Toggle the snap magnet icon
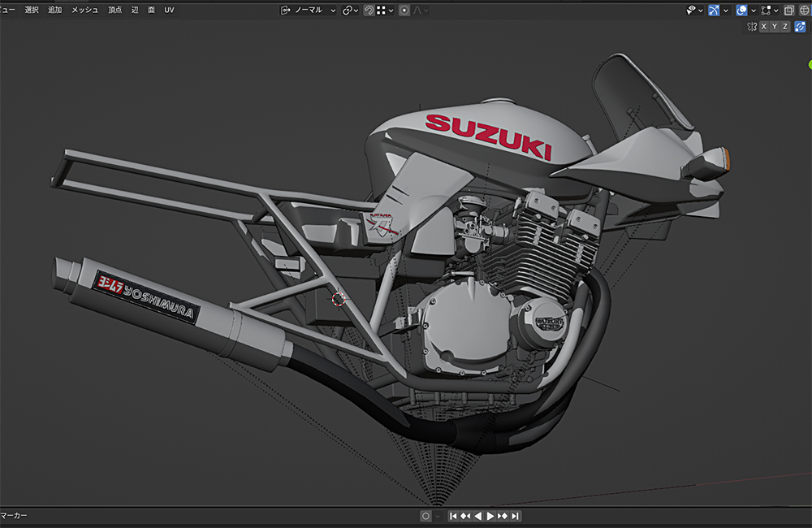812x528 pixels. pyautogui.click(x=369, y=11)
